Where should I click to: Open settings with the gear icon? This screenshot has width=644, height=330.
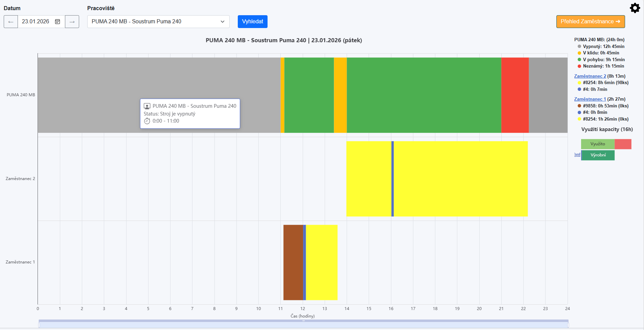click(635, 8)
